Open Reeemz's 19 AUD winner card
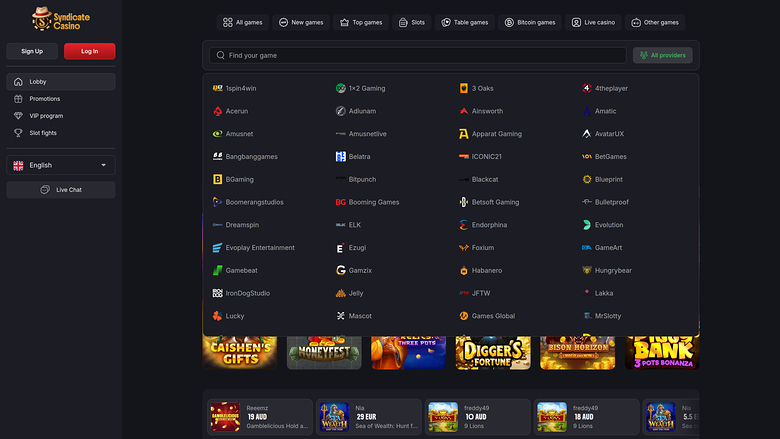Image resolution: width=780 pixels, height=439 pixels. click(x=260, y=417)
